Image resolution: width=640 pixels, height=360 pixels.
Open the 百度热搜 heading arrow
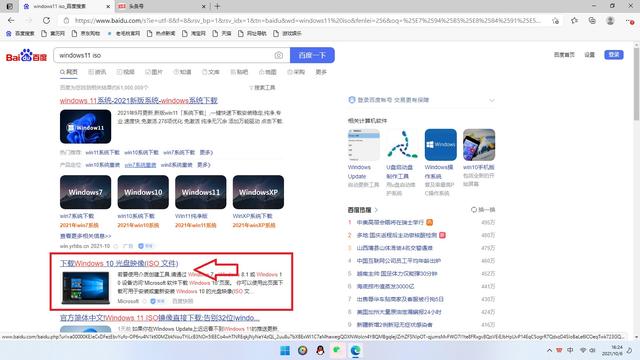376,210
